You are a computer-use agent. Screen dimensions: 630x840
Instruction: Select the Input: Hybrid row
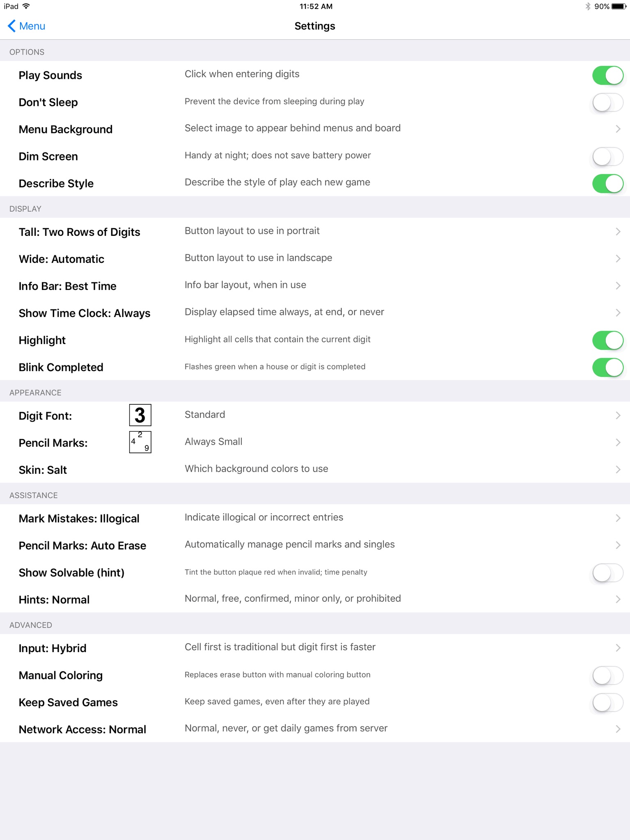click(x=315, y=648)
